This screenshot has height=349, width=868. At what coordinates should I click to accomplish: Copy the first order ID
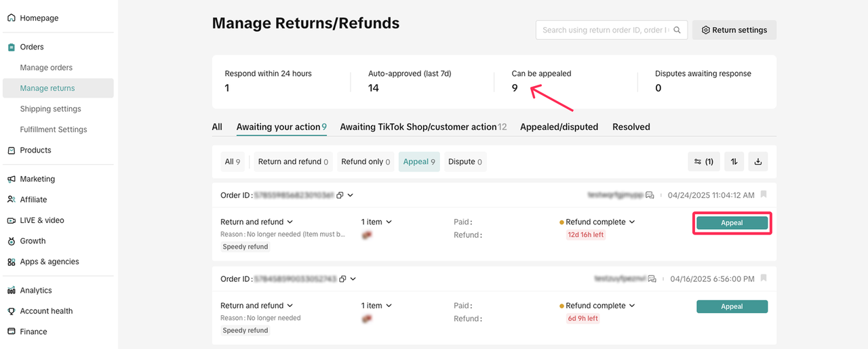(342, 195)
